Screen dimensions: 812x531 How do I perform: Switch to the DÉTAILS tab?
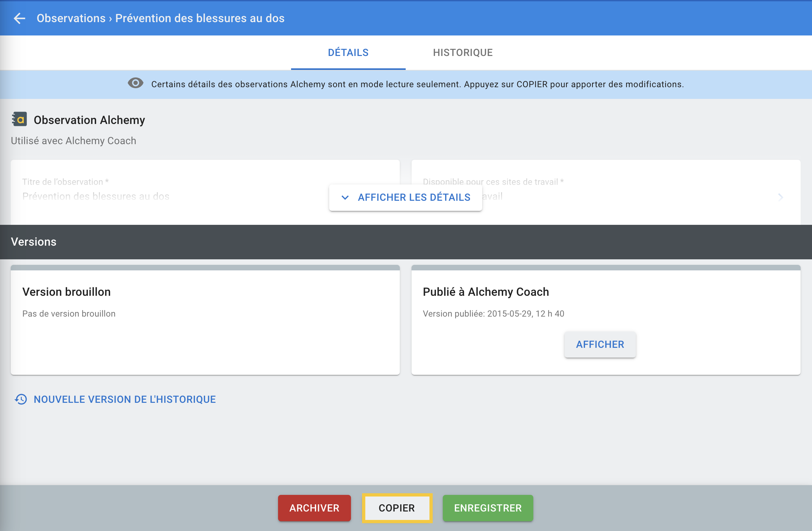coord(348,52)
